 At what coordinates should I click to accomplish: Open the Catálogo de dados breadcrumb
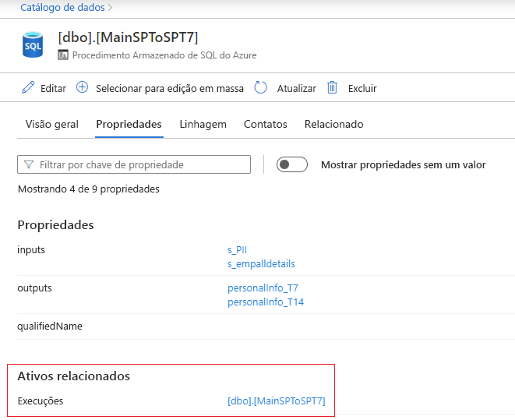[x=62, y=7]
